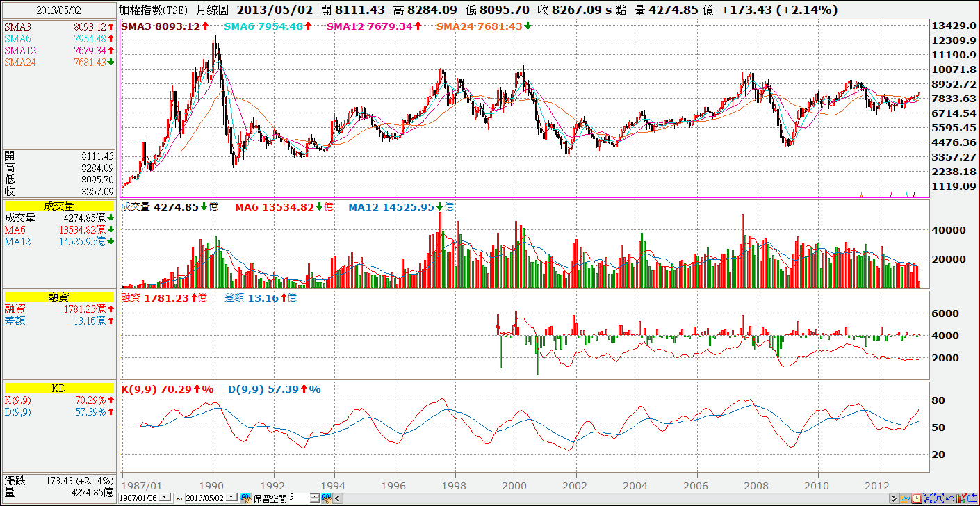The width and height of the screenshot is (980, 506).
Task: Click the 量 4274.85億 bottom-left row
Action: click(58, 492)
